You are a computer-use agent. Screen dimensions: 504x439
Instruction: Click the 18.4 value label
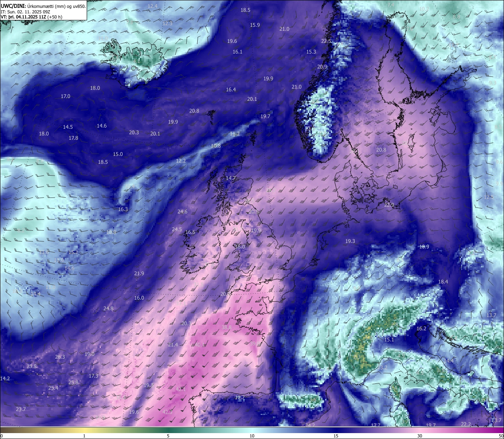[443, 282]
